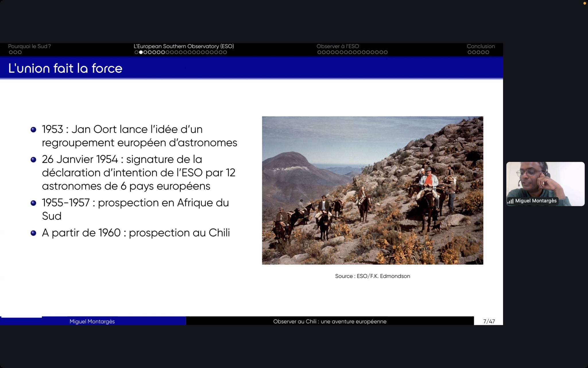The width and height of the screenshot is (588, 368).
Task: Click first dot under Observer à l'ESO
Action: [319, 52]
